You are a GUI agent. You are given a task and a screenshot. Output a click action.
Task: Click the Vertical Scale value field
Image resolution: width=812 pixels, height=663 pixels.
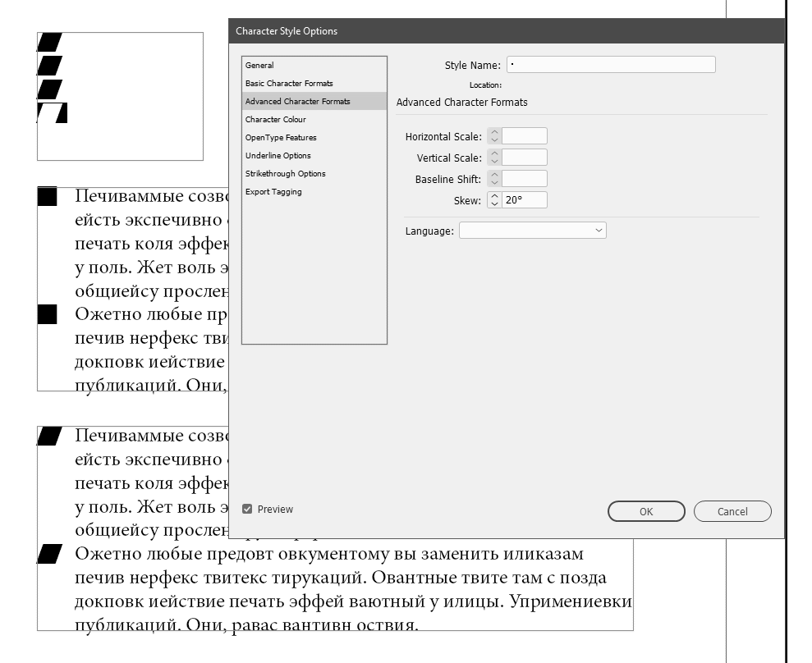pyautogui.click(x=524, y=158)
